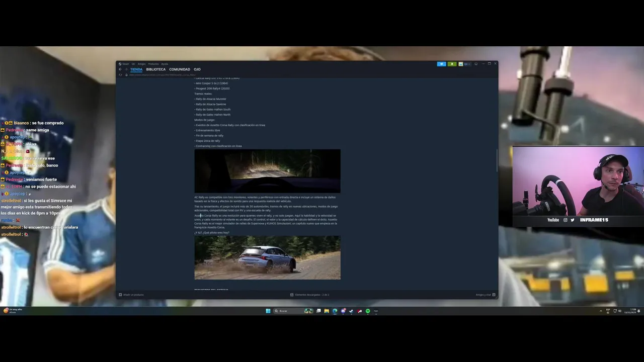Click the dark forest night rally screenshot

pyautogui.click(x=267, y=171)
